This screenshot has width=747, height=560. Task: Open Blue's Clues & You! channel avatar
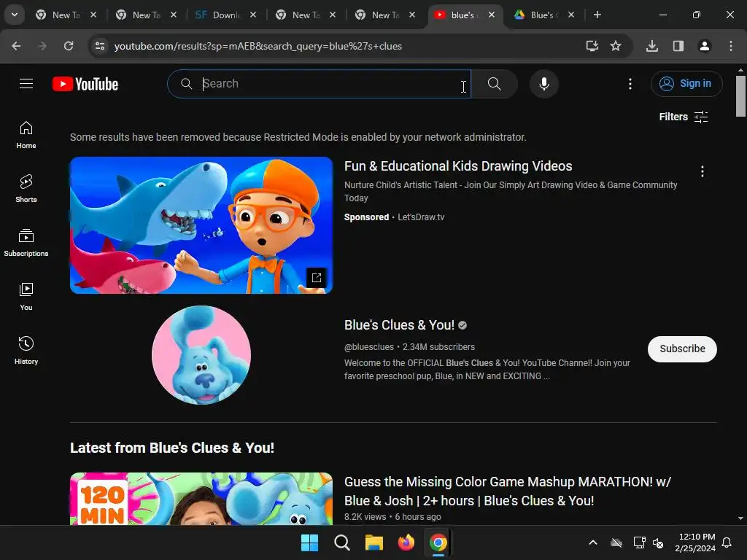pos(201,355)
